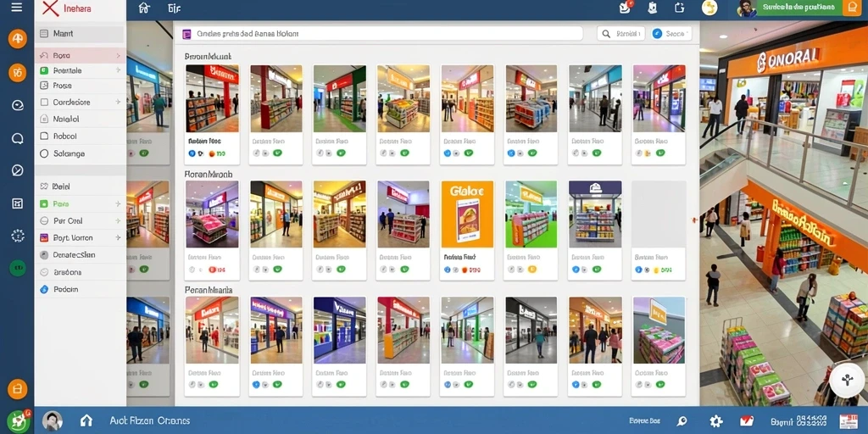Screen dimensions: 868x434
Task: Select the Mamt menu item
Action: coord(81,34)
